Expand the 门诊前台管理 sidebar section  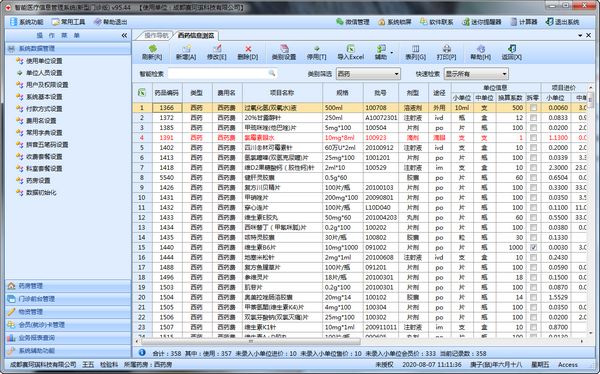[68, 299]
